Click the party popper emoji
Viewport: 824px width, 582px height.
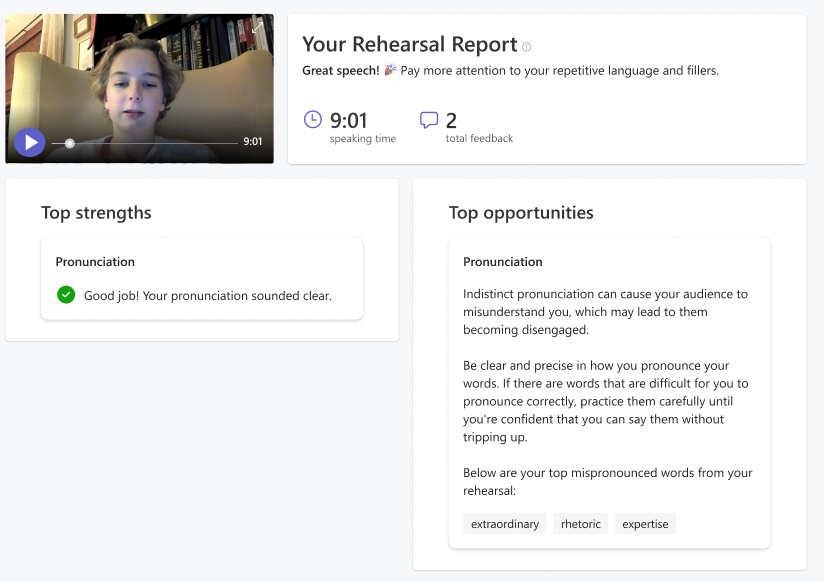(390, 70)
